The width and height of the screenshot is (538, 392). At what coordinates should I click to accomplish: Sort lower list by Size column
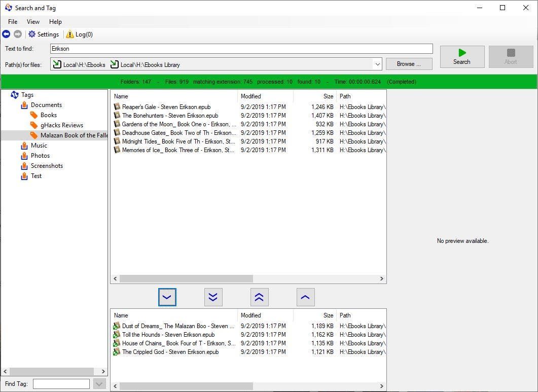pyautogui.click(x=314, y=315)
